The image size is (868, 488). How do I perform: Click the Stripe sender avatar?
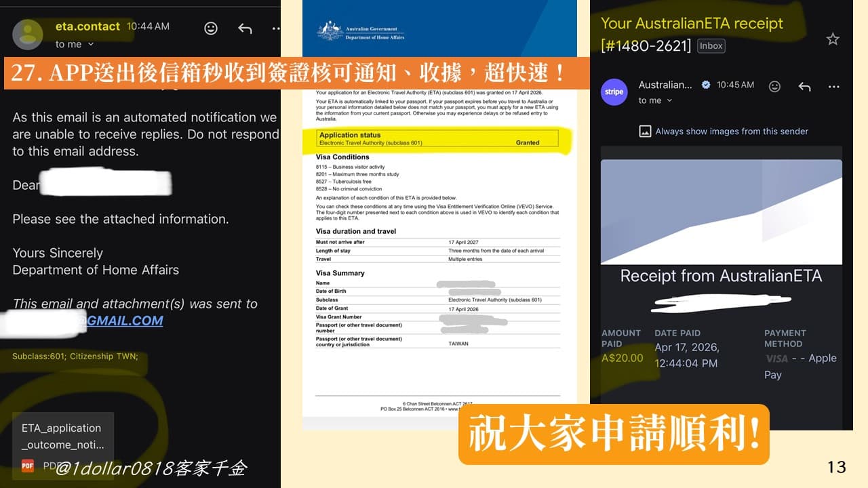pos(614,92)
